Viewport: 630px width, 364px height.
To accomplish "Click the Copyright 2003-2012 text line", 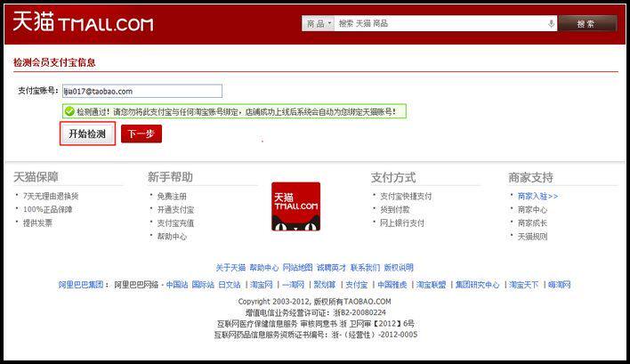I will tap(314, 302).
